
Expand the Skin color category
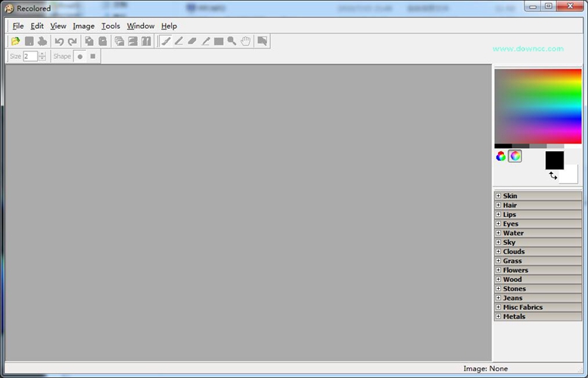tap(498, 196)
